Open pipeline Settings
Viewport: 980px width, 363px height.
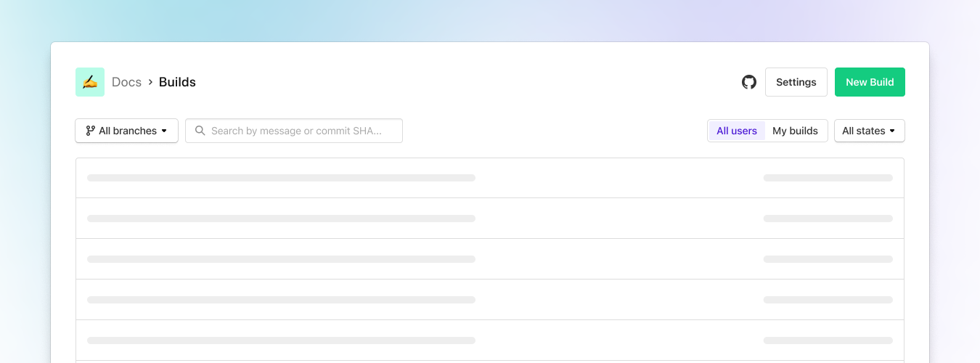click(x=796, y=82)
